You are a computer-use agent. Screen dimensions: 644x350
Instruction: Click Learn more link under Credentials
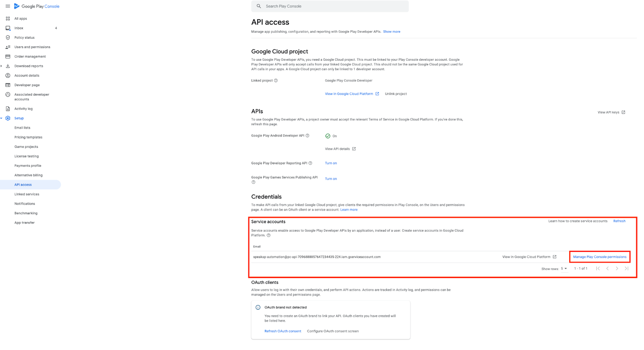[349, 209]
